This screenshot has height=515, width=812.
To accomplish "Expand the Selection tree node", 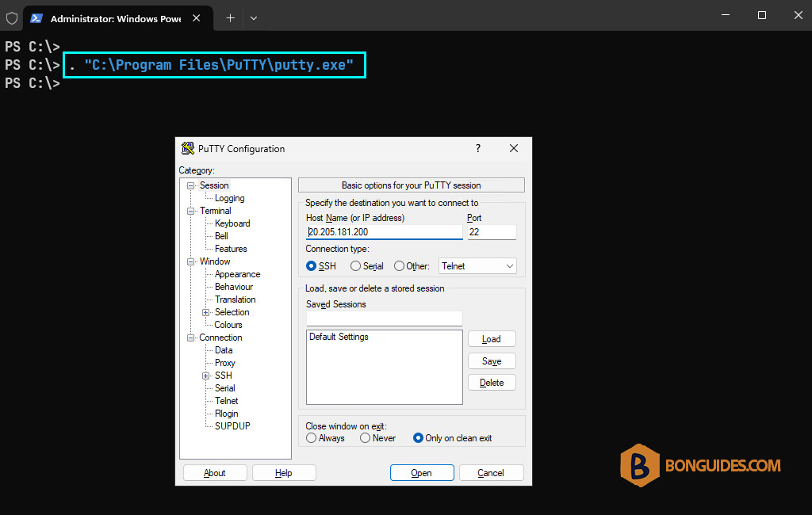I will pyautogui.click(x=205, y=313).
